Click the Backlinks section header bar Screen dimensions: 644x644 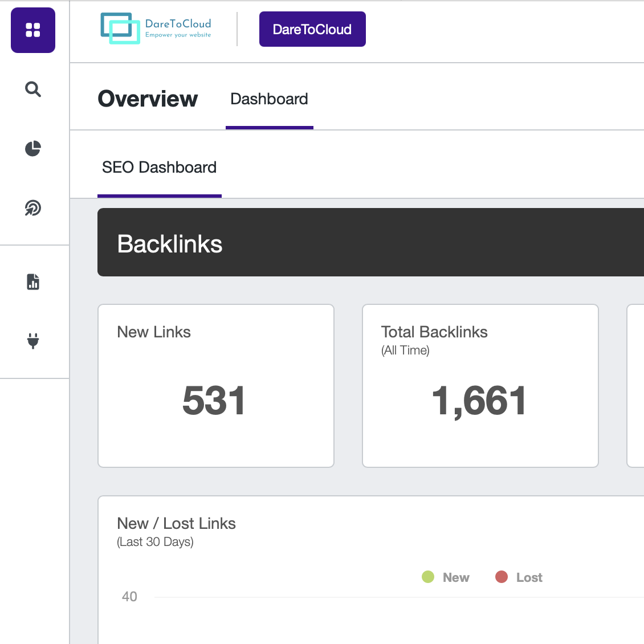(370, 243)
